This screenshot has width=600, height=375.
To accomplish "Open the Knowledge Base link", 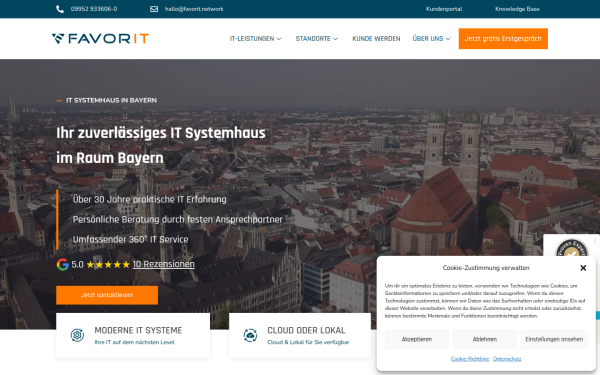I will pos(517,9).
